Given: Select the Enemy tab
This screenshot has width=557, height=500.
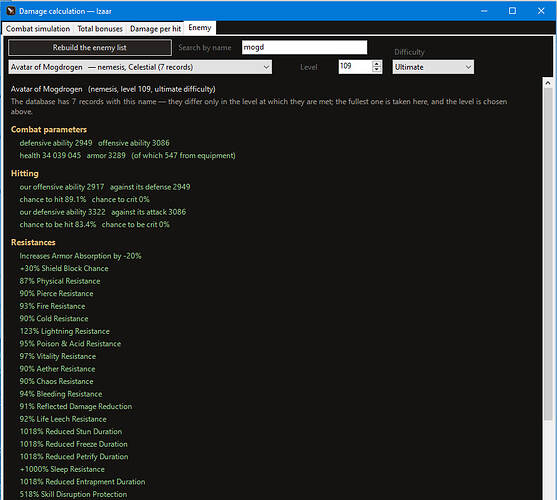Looking at the screenshot, I should [x=200, y=28].
